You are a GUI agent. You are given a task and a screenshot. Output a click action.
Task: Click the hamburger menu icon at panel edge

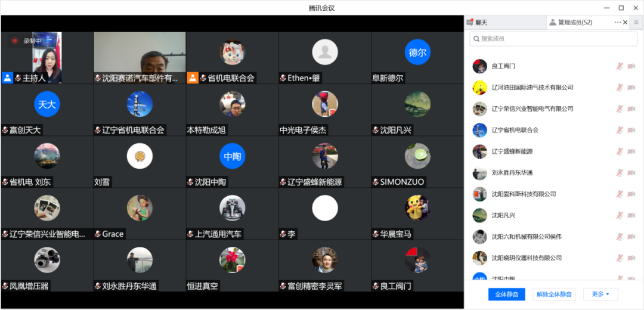(x=636, y=23)
